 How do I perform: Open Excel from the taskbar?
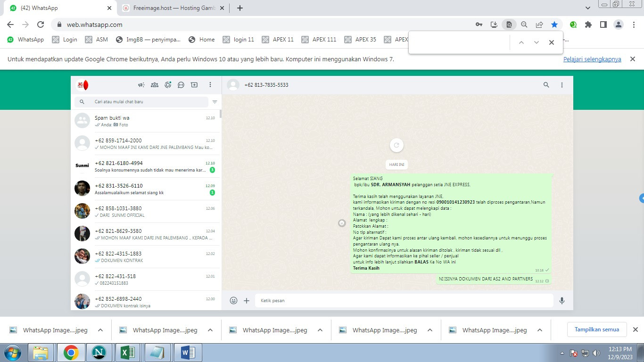tap(128, 353)
